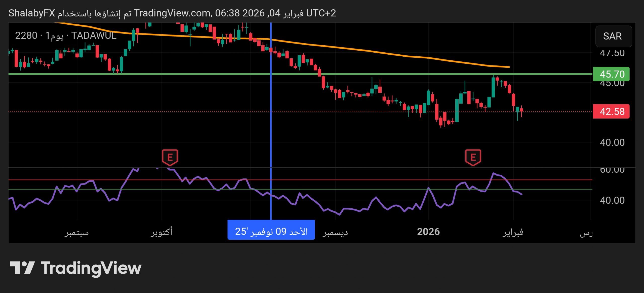644x293 pixels.
Task: Click the أكتوبر label on time axis
Action: coord(162,232)
